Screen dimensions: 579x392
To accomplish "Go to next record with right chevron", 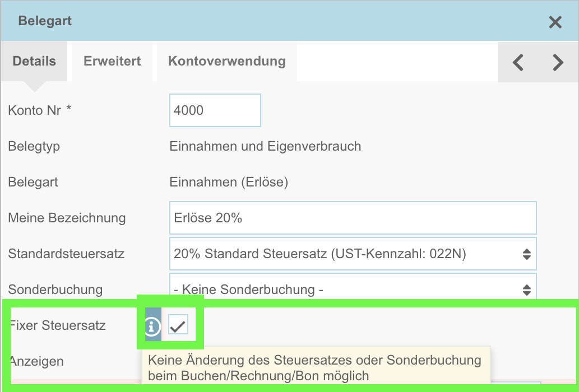I will pos(558,62).
